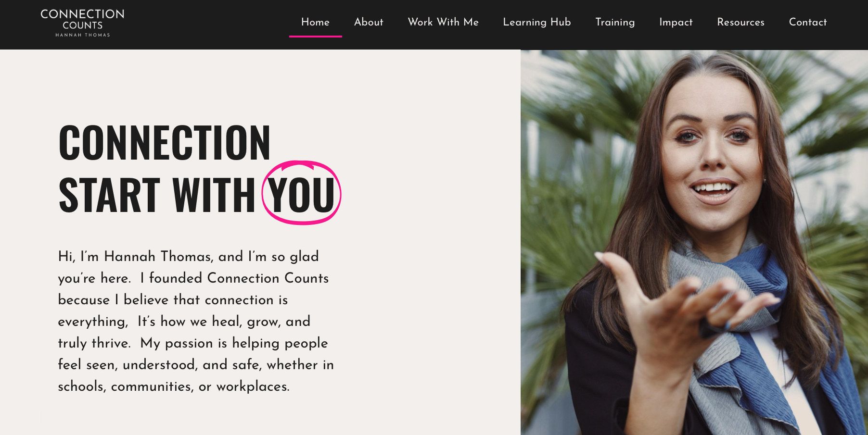The height and width of the screenshot is (435, 868).
Task: Click the empty area of the dark header bar
Action: coord(207,24)
